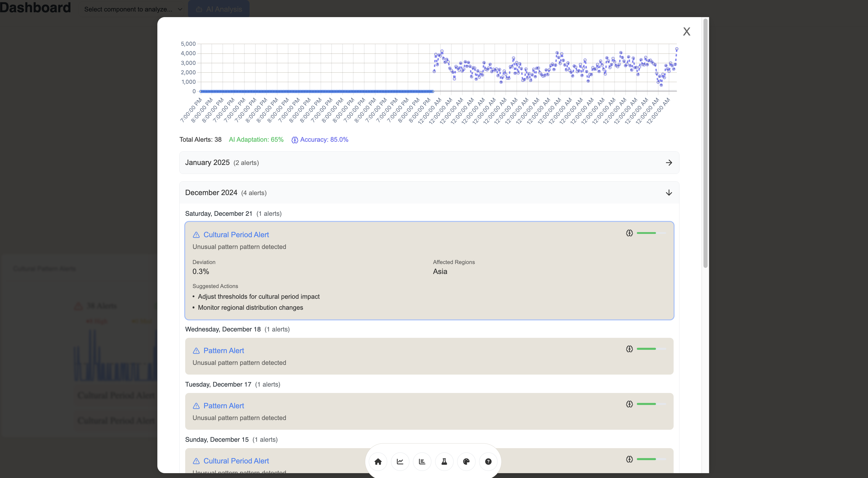
Task: Click the modal's vertical scrollbar
Action: [705, 143]
